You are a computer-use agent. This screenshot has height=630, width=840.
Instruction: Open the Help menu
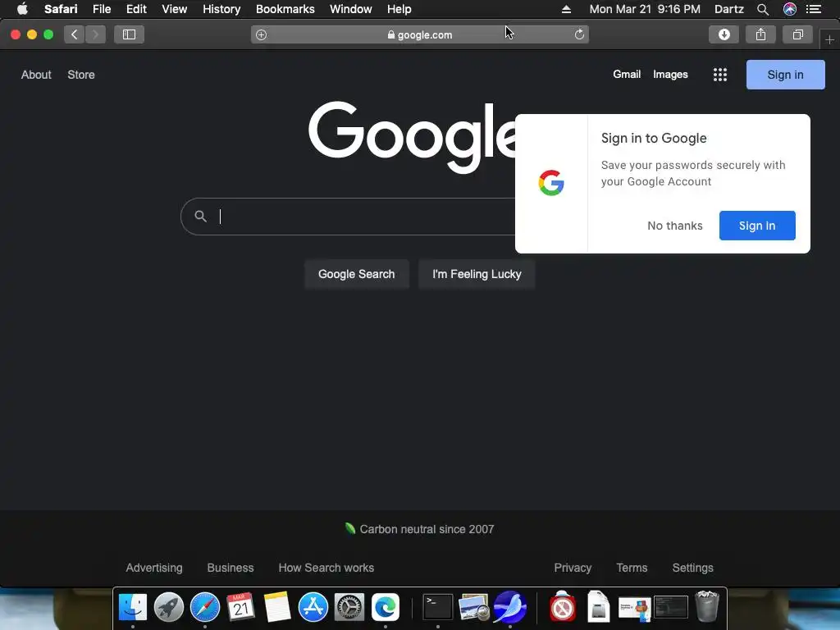pyautogui.click(x=399, y=9)
